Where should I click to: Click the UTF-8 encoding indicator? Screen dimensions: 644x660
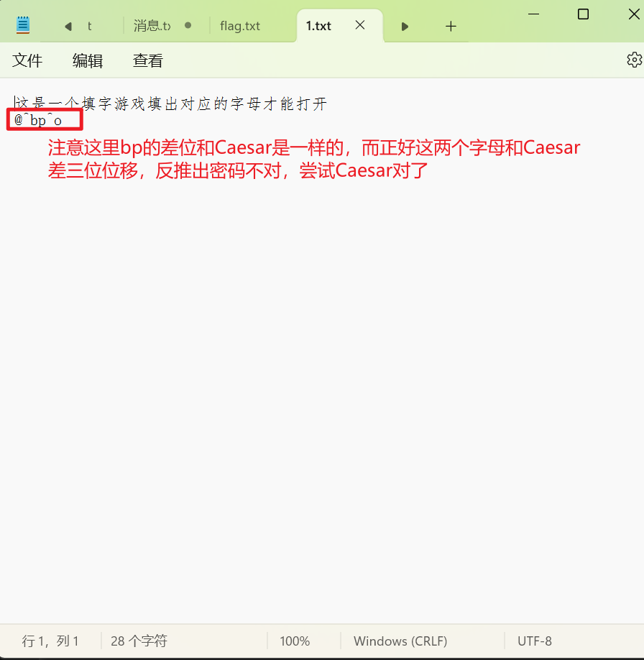click(534, 641)
